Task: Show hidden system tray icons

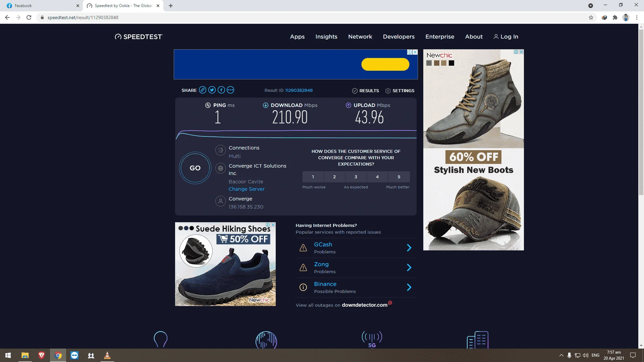Action: 561,355
